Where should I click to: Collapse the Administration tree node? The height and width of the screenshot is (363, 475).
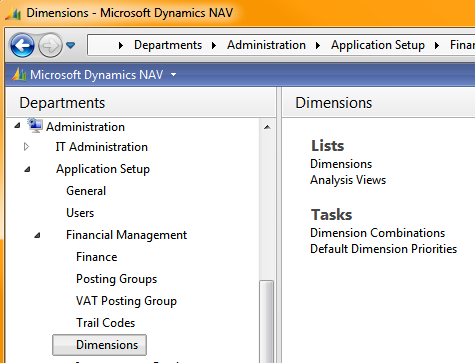click(x=17, y=126)
